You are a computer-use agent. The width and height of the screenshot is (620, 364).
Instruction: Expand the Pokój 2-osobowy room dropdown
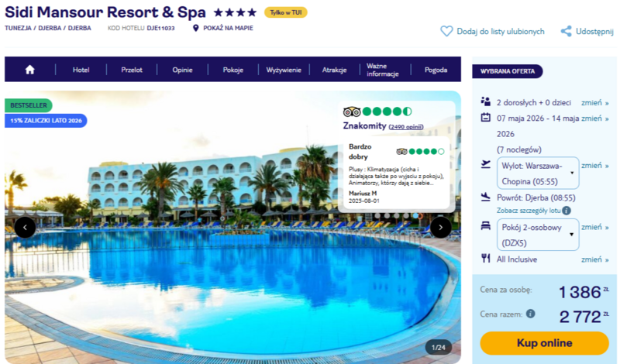[x=538, y=235]
